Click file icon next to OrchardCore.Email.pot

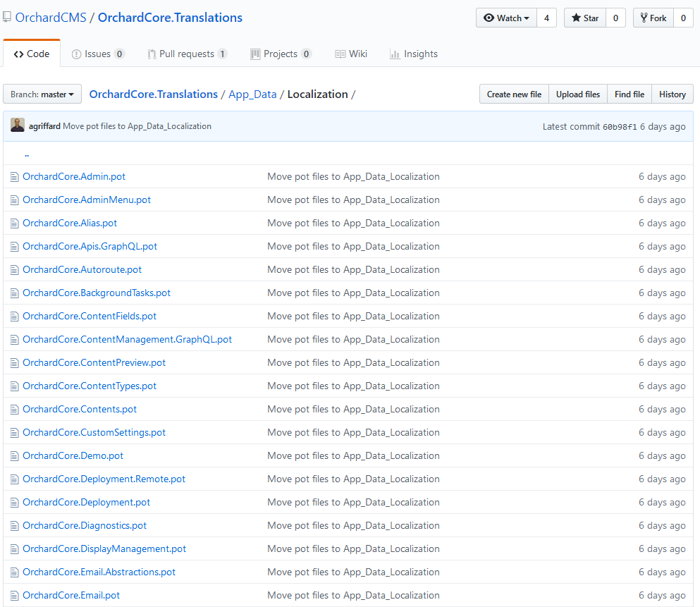tap(14, 596)
